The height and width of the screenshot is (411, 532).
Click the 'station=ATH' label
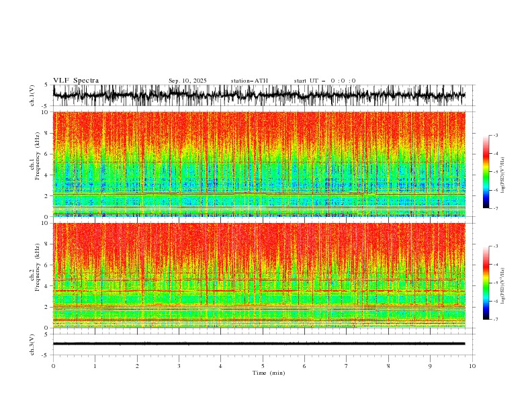pyautogui.click(x=249, y=81)
